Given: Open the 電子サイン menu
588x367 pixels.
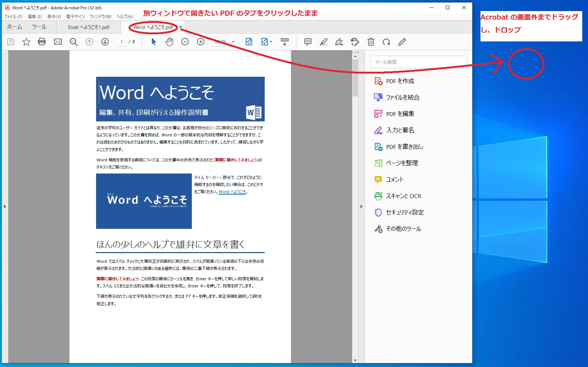Looking at the screenshot, I should [75, 17].
